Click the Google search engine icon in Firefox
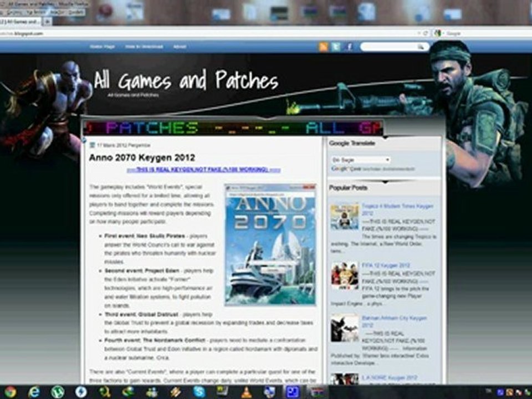 tap(438, 33)
